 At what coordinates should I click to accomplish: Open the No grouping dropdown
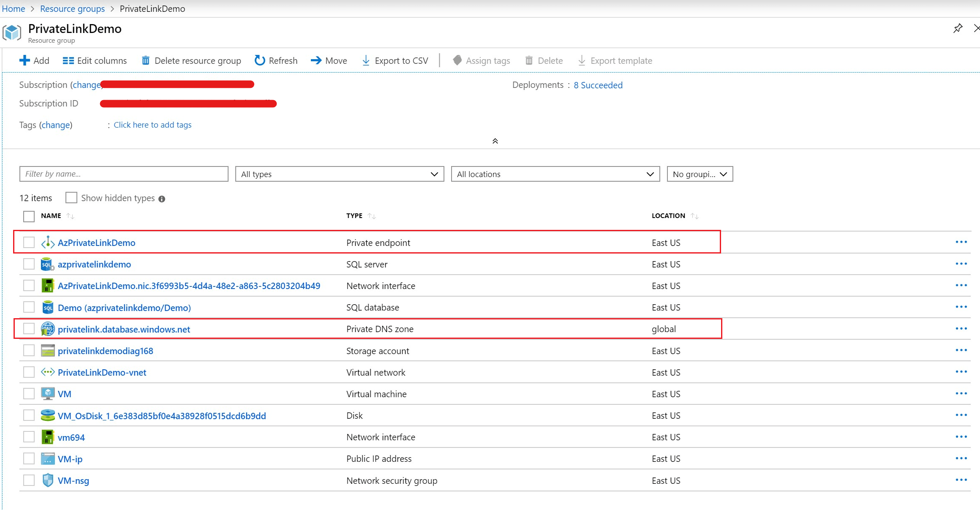(700, 174)
